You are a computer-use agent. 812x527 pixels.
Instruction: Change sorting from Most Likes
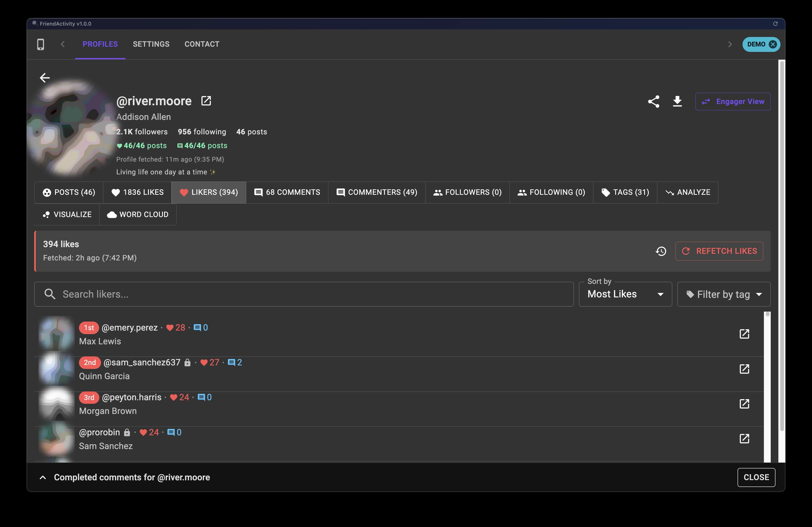pyautogui.click(x=625, y=294)
